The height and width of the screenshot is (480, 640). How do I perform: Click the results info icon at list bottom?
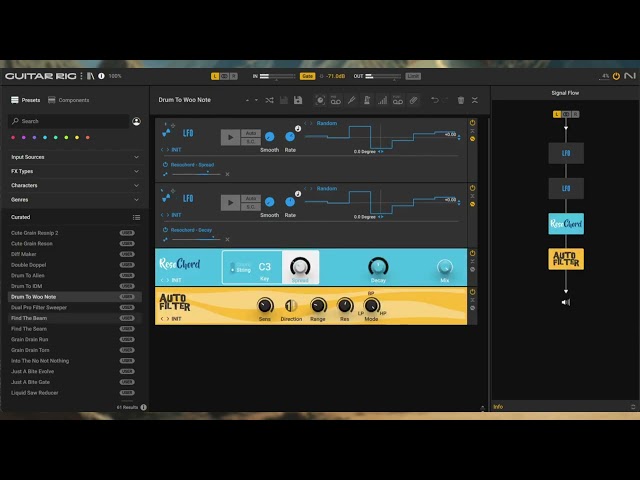tap(144, 407)
